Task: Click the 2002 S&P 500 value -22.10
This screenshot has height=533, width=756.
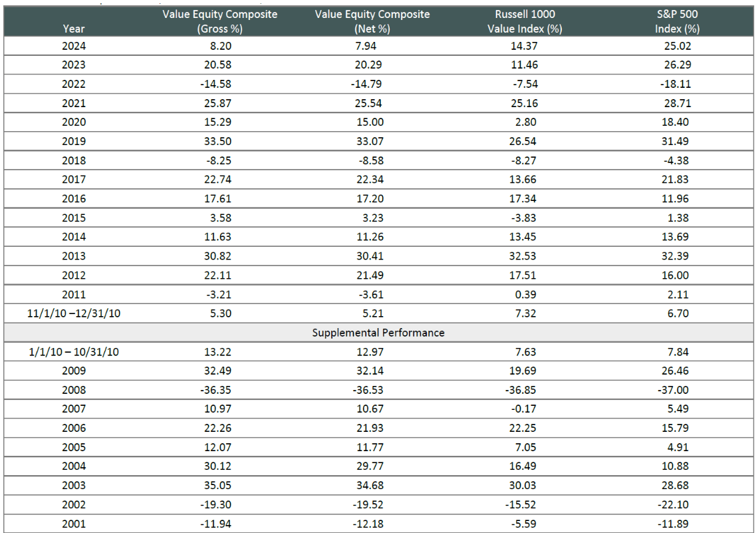Action: [x=674, y=505]
